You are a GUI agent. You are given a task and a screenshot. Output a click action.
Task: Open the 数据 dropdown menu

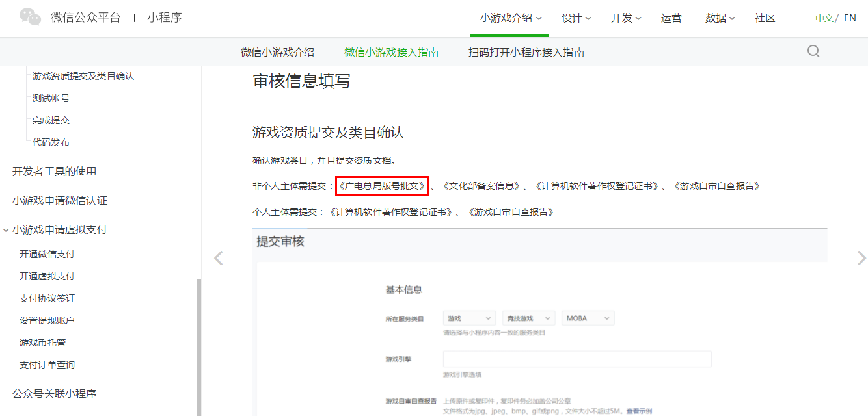(720, 18)
